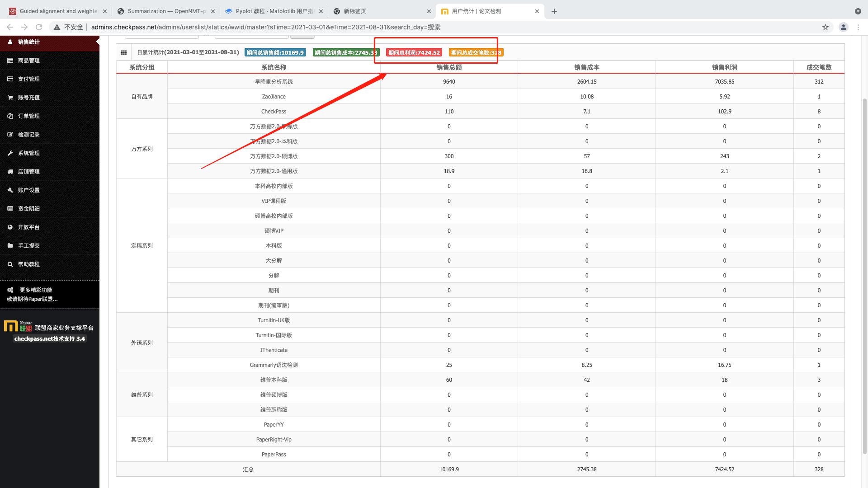Open a new browser tab
Screen dimensions: 868x488
coord(554,11)
